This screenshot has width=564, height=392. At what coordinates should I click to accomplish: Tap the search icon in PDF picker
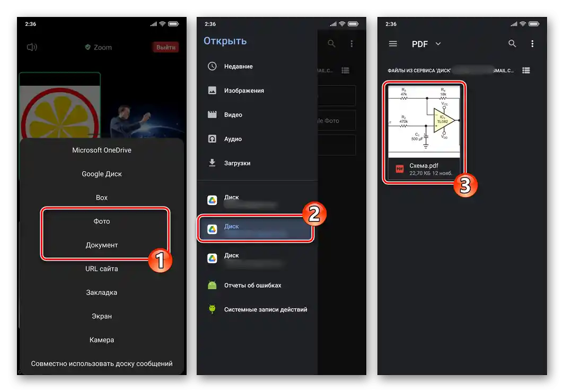pos(512,44)
